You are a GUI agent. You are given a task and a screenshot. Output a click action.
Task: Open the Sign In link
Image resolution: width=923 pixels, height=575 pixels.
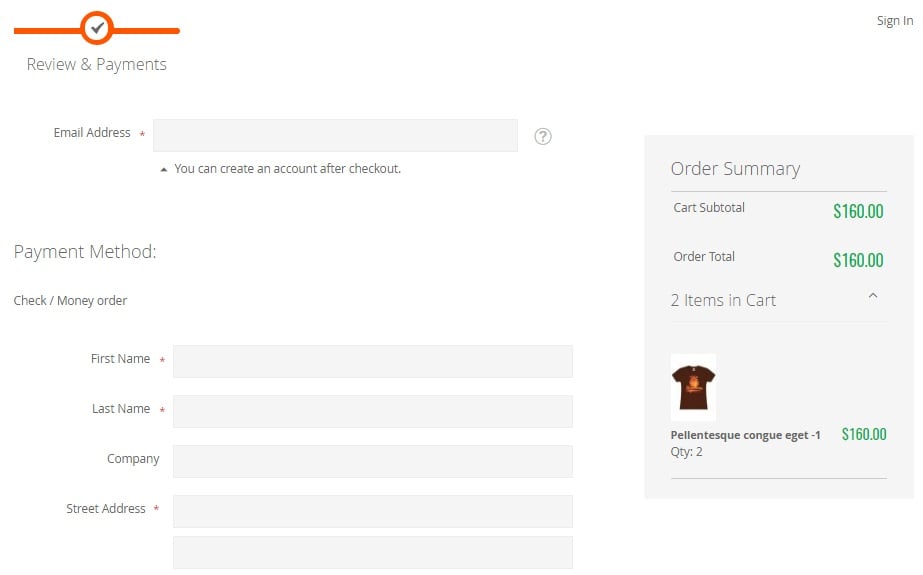895,21
